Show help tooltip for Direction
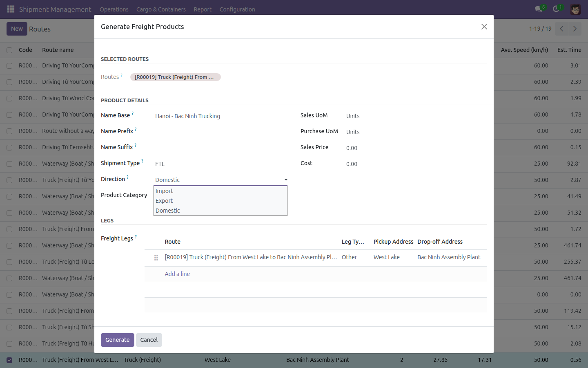The image size is (588, 368). coord(127,177)
